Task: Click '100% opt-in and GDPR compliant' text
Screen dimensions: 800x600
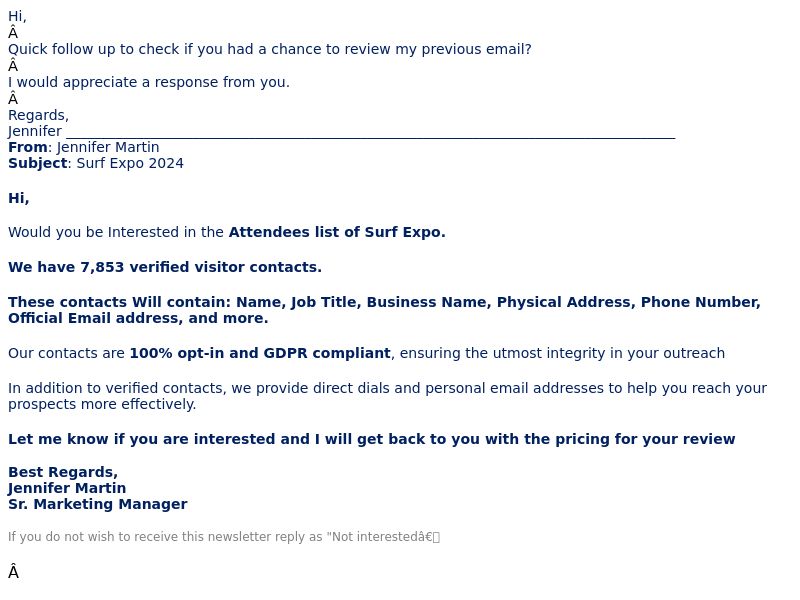Action: [x=260, y=353]
